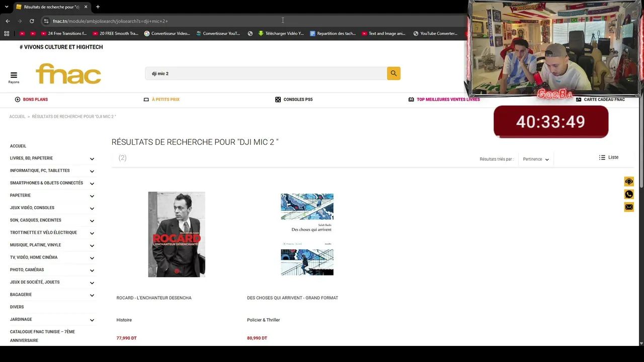This screenshot has height=362, width=644.
Task: Open the À Petits Prix menu item
Action: tap(162, 100)
